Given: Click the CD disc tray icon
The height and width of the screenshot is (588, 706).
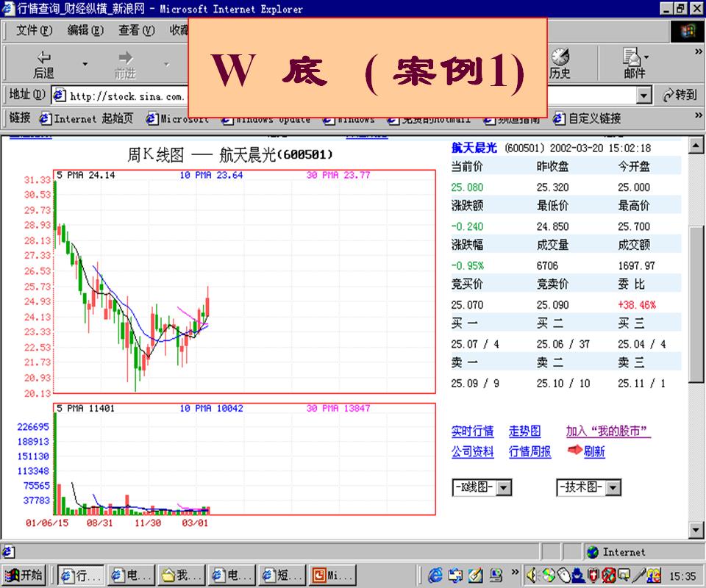Looking at the screenshot, I should 549,576.
